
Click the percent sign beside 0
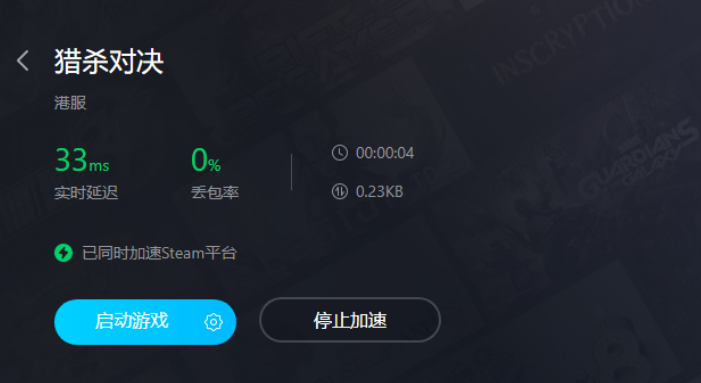pyautogui.click(x=214, y=165)
